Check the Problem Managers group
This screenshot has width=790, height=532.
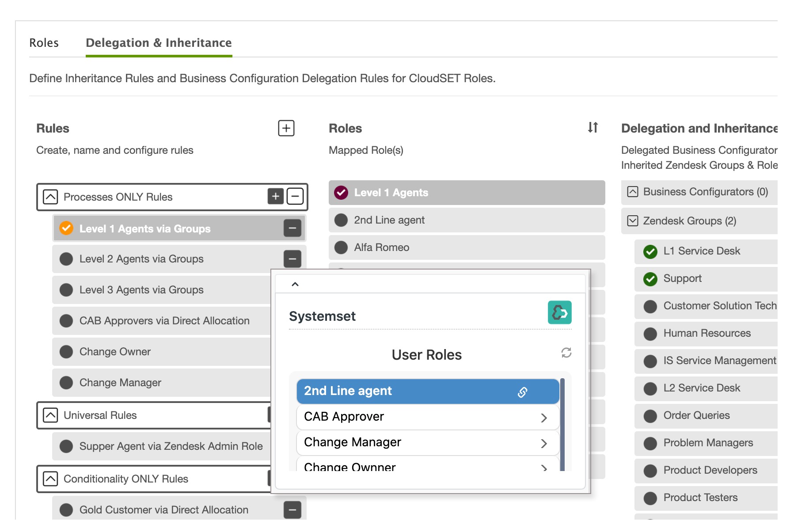point(650,444)
